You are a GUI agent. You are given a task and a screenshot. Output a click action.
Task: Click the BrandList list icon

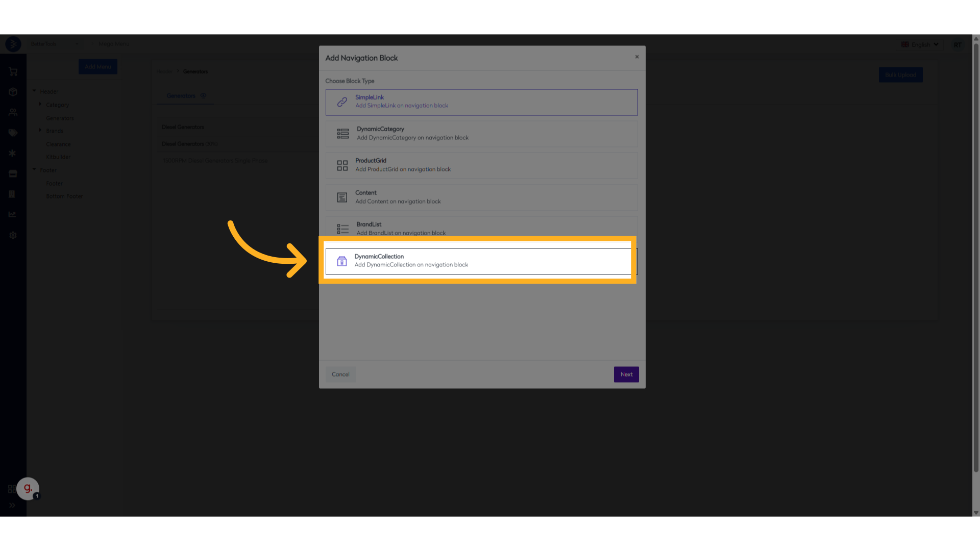tap(342, 229)
